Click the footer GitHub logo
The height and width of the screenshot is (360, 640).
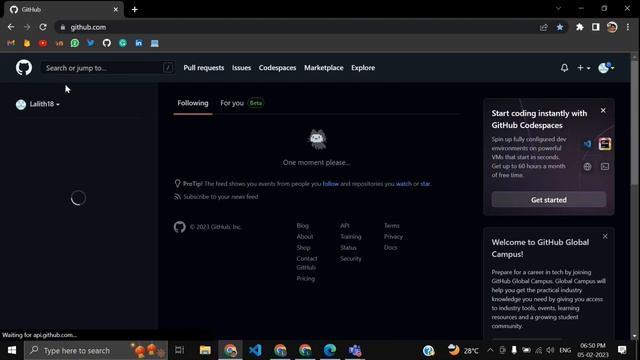[x=180, y=227]
